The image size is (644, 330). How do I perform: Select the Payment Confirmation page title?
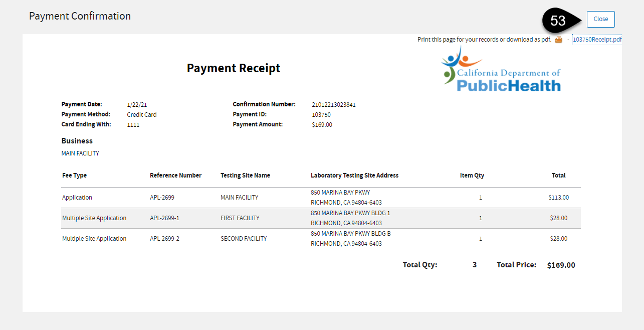79,16
